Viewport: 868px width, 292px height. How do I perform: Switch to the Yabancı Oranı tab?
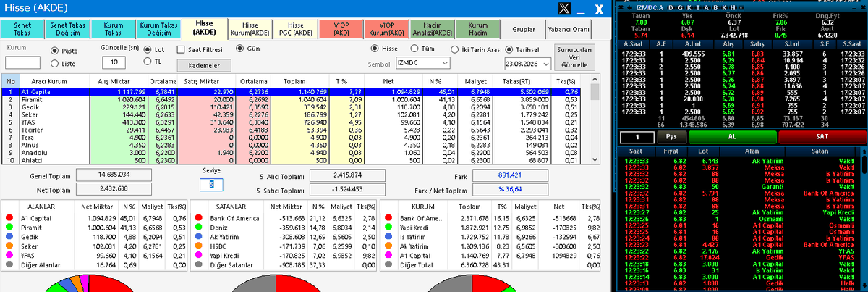[569, 29]
